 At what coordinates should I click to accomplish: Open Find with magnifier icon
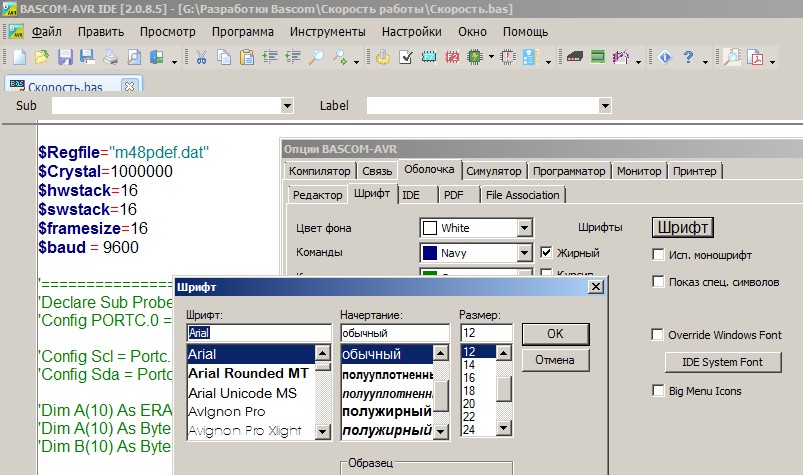pyautogui.click(x=315, y=57)
